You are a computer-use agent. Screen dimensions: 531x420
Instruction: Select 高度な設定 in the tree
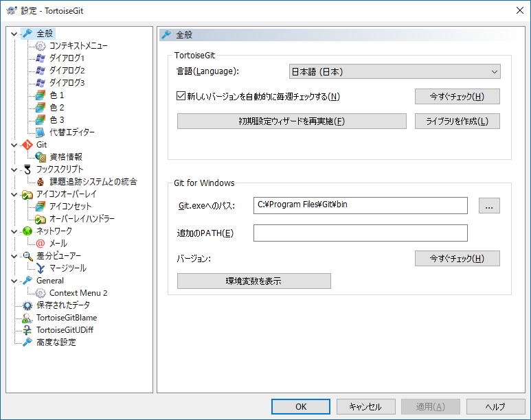pyautogui.click(x=56, y=342)
